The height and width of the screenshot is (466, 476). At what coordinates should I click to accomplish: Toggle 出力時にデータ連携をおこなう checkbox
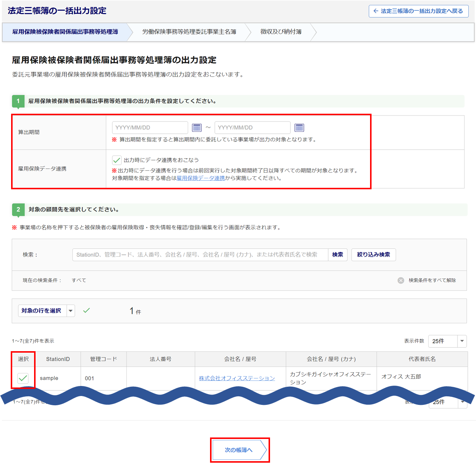117,160
